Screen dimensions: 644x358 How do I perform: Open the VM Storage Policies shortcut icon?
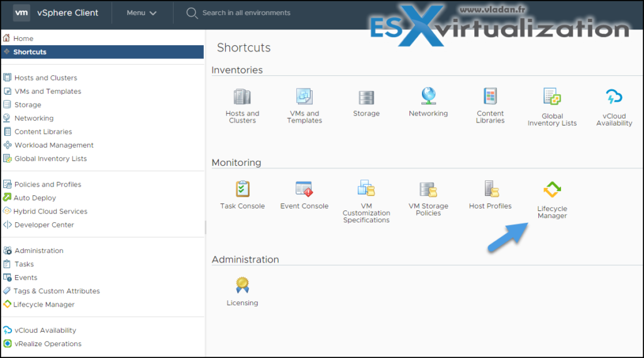[x=428, y=190]
